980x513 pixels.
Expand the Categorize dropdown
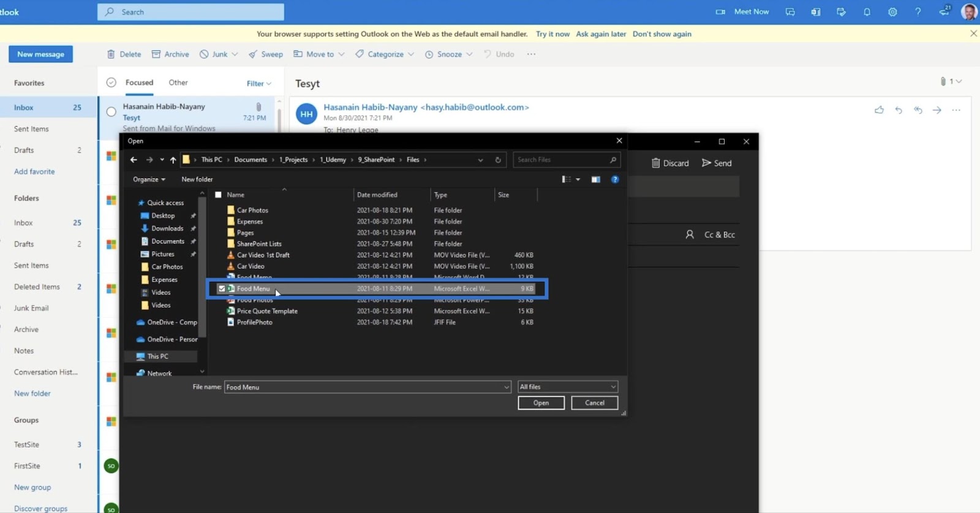[411, 54]
